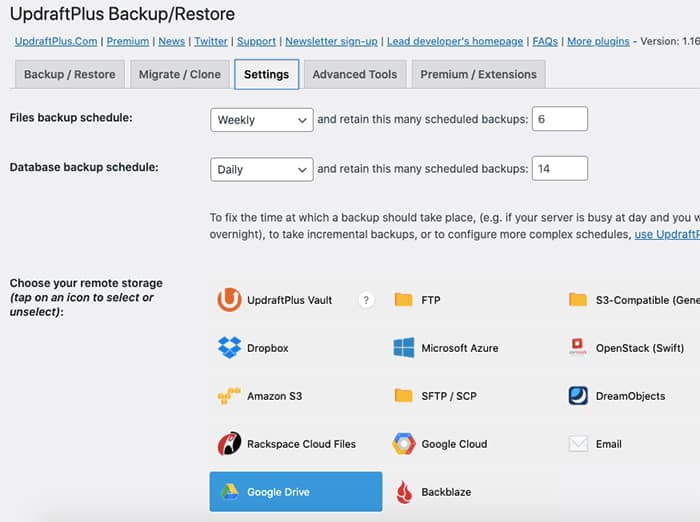This screenshot has width=700, height=522.
Task: Follow the UpdraftPlus.Com link
Action: 56,42
